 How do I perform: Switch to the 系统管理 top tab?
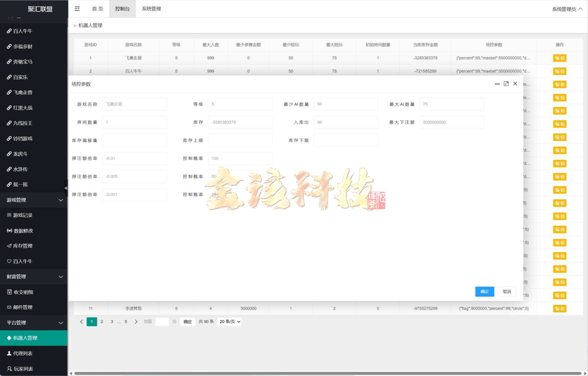[x=151, y=9]
